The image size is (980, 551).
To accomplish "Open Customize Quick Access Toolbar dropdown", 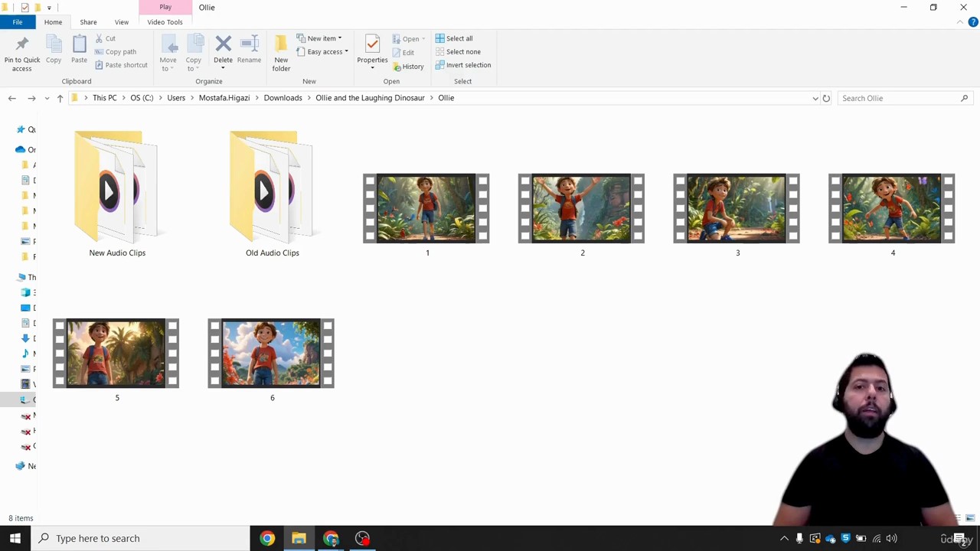I will click(x=49, y=8).
